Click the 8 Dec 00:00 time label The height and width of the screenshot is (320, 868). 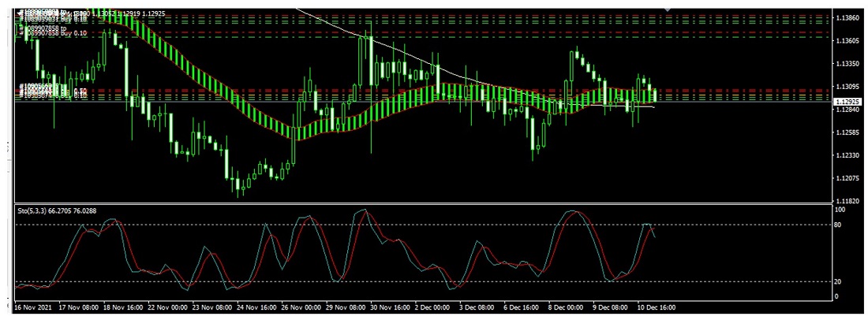[565, 307]
